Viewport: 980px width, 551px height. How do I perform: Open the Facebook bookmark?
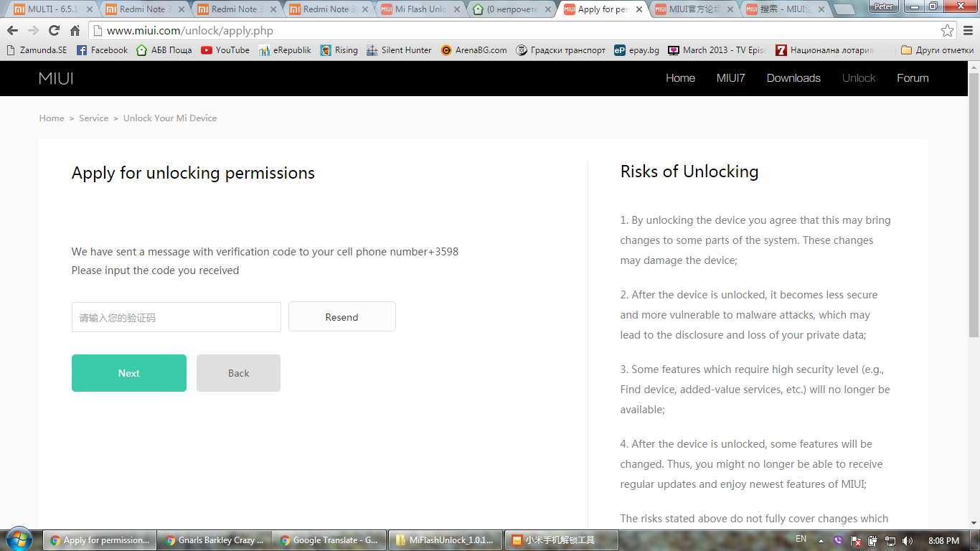tap(102, 50)
